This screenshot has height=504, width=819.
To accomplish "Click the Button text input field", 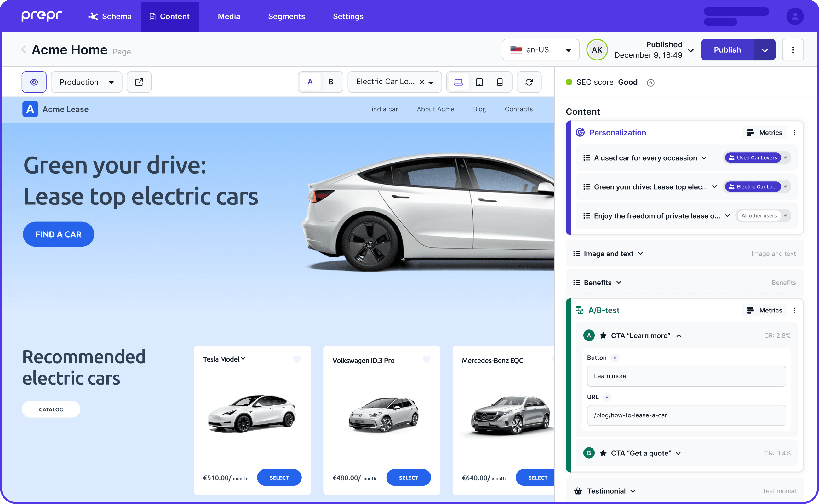I will coord(686,376).
